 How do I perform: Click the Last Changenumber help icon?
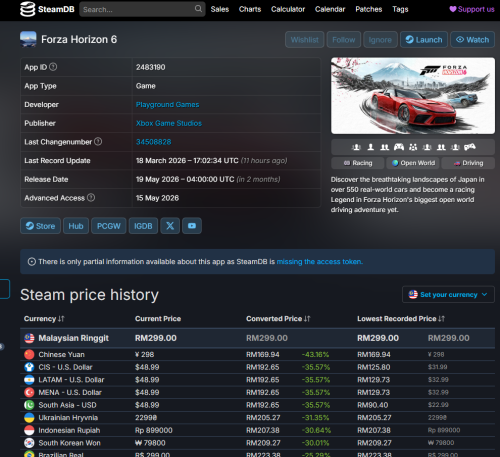coord(98,142)
